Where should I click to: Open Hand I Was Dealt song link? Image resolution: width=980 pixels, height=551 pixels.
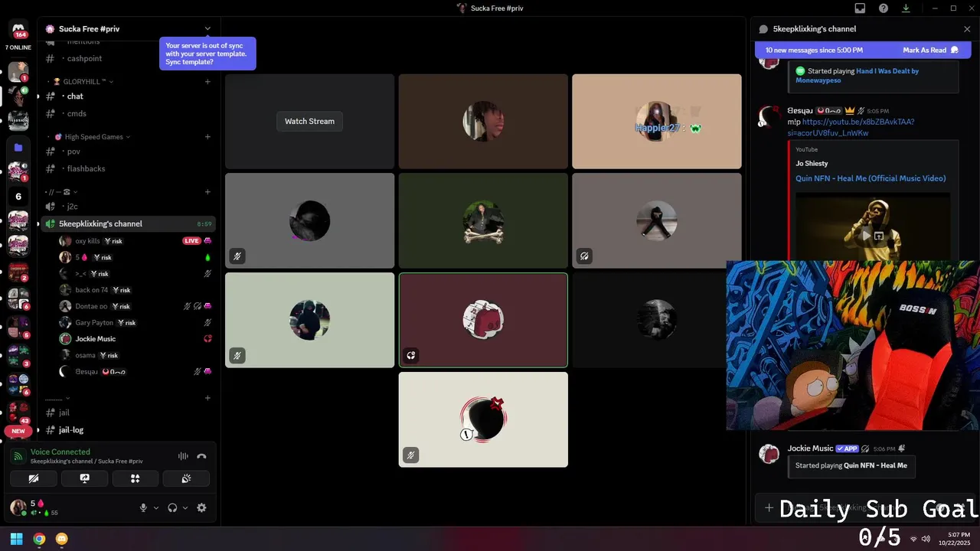click(x=857, y=75)
